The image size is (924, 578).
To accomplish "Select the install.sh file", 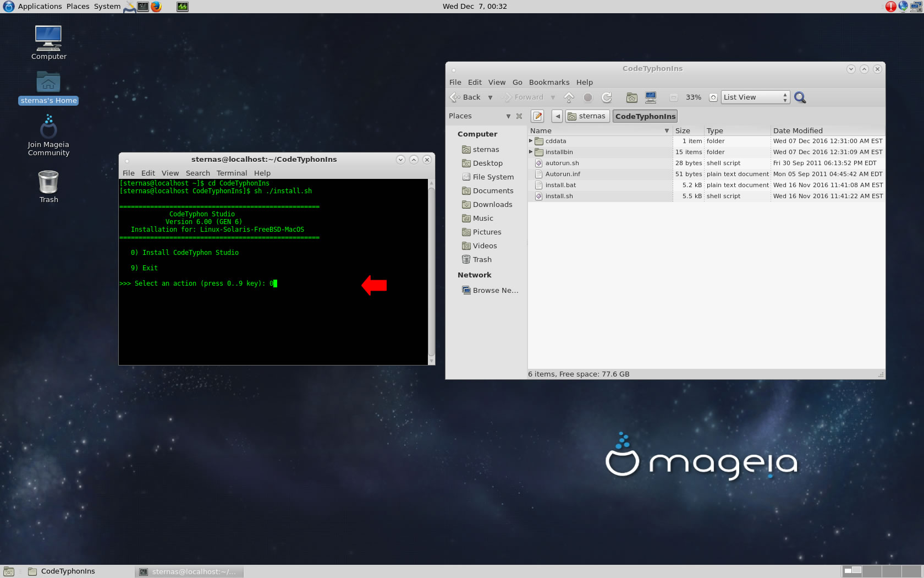I will pos(559,196).
